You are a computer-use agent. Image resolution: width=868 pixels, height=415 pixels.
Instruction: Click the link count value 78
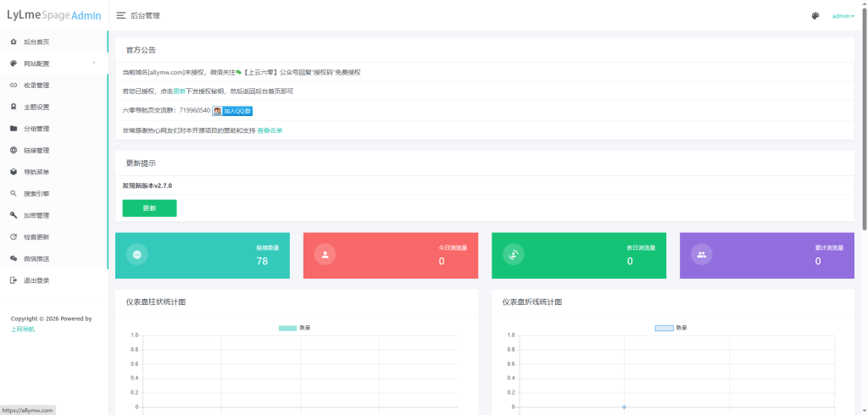coord(262,261)
